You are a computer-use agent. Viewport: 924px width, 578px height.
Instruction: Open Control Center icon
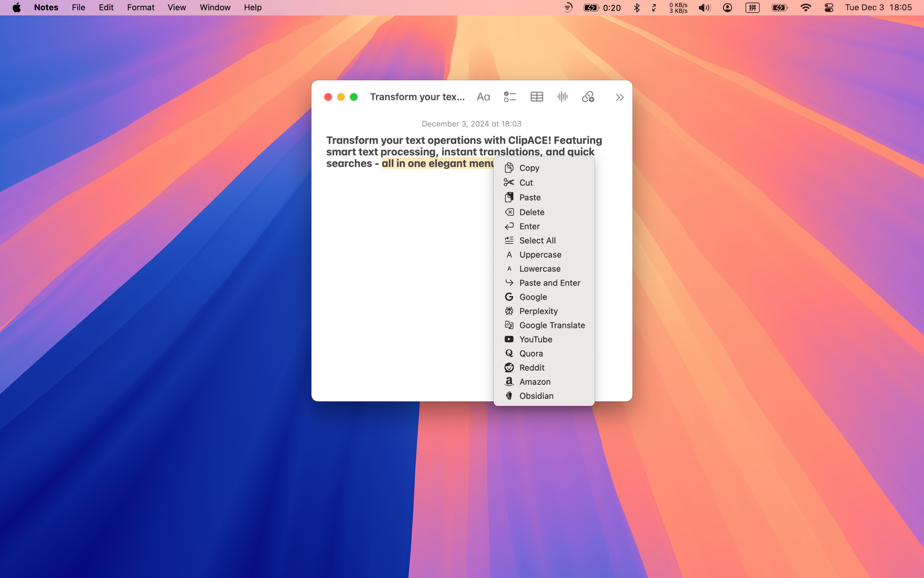click(x=829, y=8)
